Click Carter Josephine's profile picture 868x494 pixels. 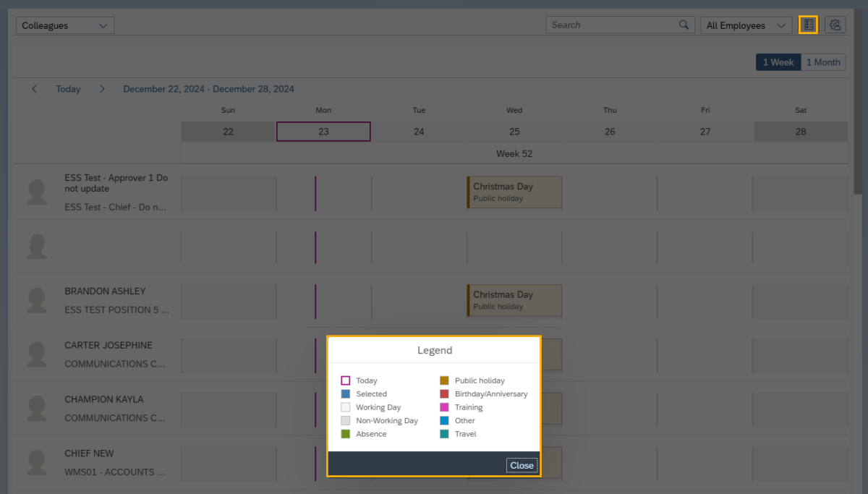pos(37,354)
